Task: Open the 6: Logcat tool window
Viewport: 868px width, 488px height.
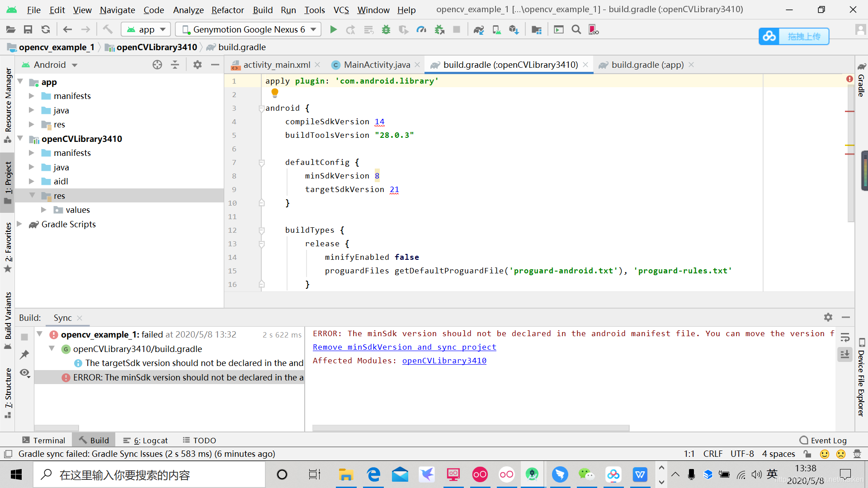Action: pyautogui.click(x=146, y=440)
